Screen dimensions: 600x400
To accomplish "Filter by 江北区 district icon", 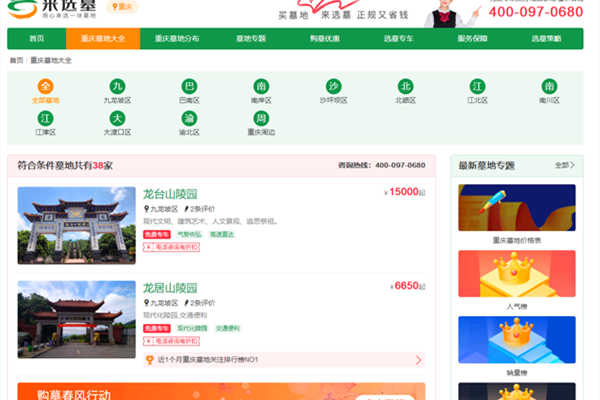I will (477, 86).
